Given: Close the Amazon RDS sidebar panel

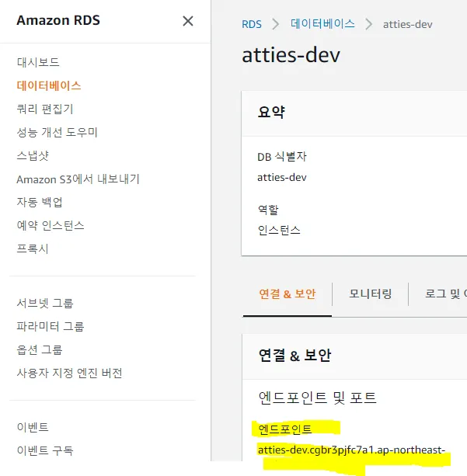Looking at the screenshot, I should (x=187, y=21).
